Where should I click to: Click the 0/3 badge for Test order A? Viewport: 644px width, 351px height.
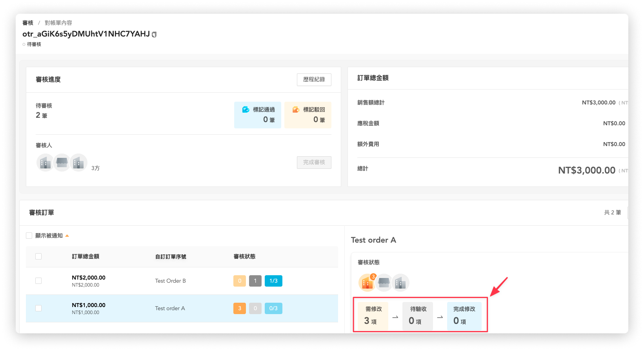[x=273, y=308]
